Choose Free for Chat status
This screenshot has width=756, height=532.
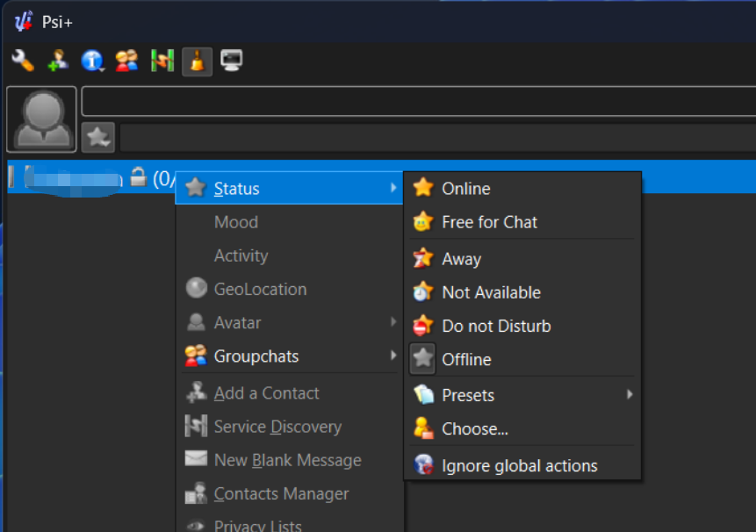pos(489,222)
